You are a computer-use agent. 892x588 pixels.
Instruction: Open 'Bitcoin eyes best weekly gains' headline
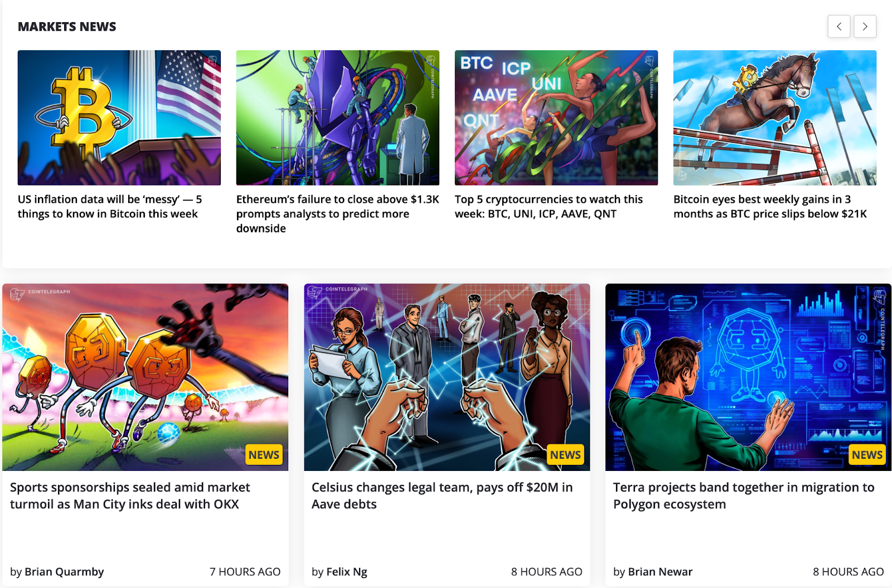(770, 207)
